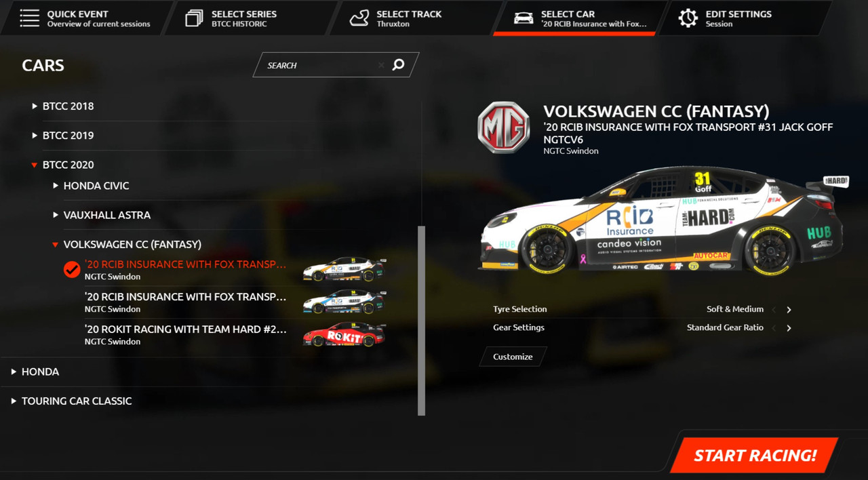
Task: Next Gear Settings option arrow
Action: click(x=789, y=328)
